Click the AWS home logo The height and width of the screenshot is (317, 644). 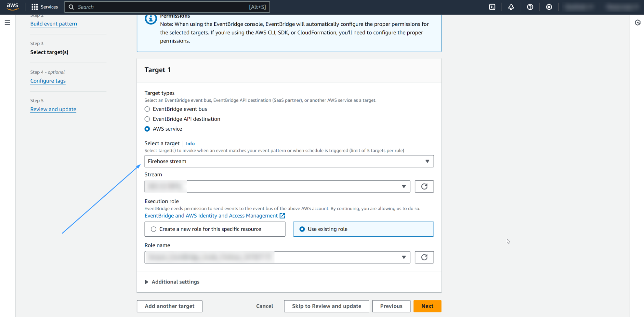point(12,7)
